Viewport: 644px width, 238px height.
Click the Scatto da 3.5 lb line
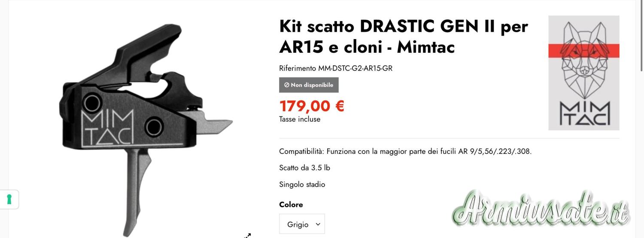tap(304, 168)
